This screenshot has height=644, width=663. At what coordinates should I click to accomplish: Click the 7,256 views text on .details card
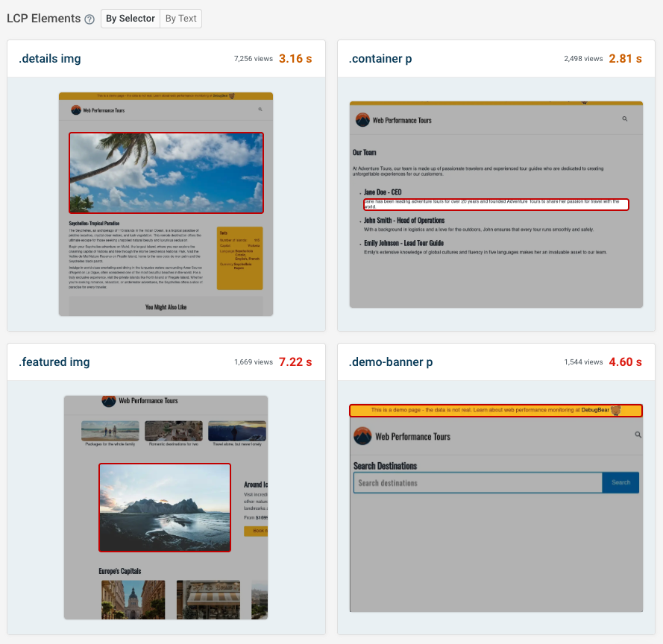254,58
